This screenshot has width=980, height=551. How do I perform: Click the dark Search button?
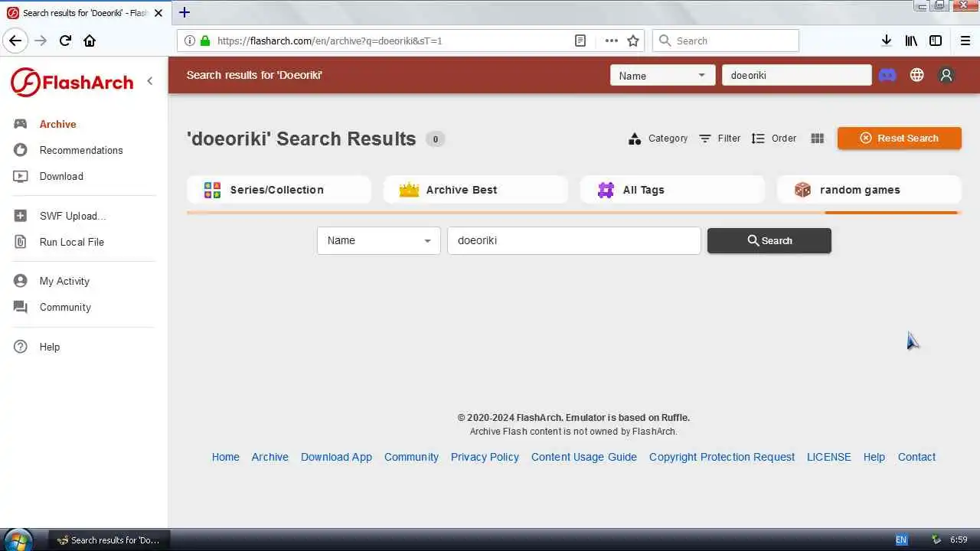pos(769,240)
